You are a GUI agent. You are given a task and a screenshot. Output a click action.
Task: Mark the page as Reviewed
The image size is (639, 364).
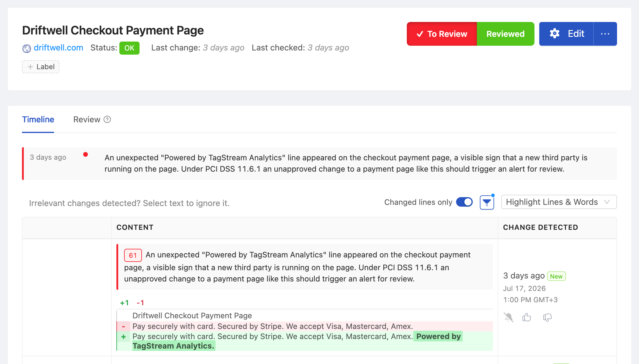click(505, 34)
